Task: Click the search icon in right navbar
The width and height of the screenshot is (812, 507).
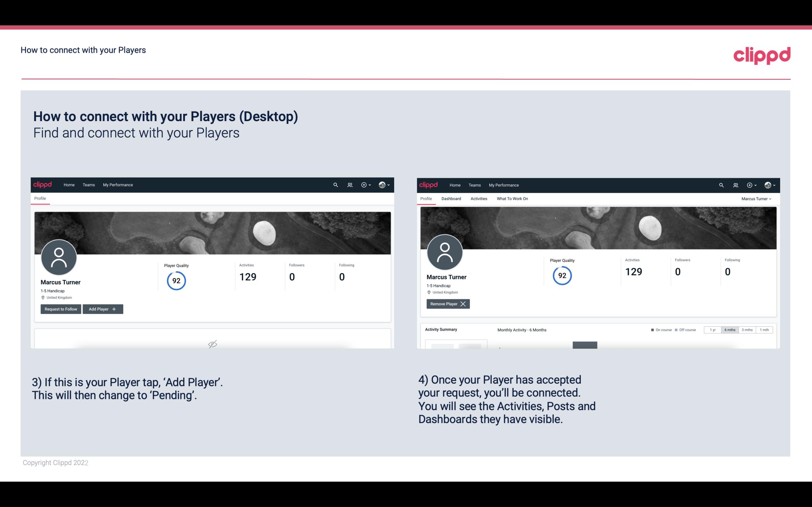Action: pos(721,184)
